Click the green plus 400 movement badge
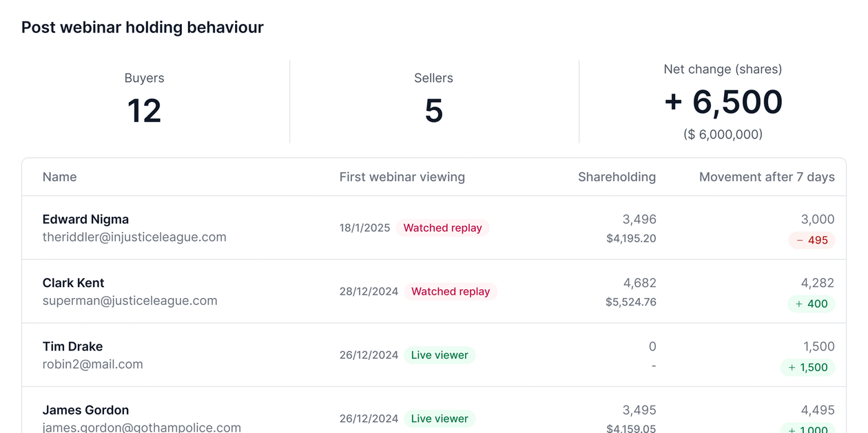This screenshot has height=433, width=868. pyautogui.click(x=812, y=304)
